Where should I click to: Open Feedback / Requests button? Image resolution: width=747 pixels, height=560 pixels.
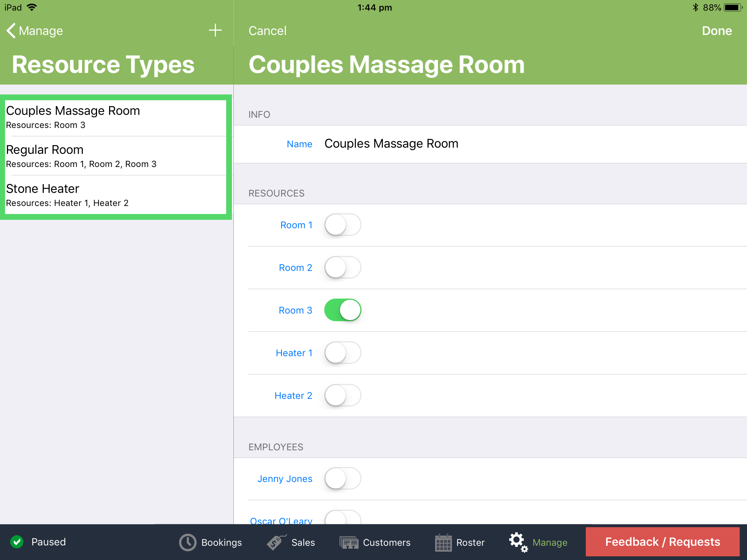pyautogui.click(x=662, y=542)
